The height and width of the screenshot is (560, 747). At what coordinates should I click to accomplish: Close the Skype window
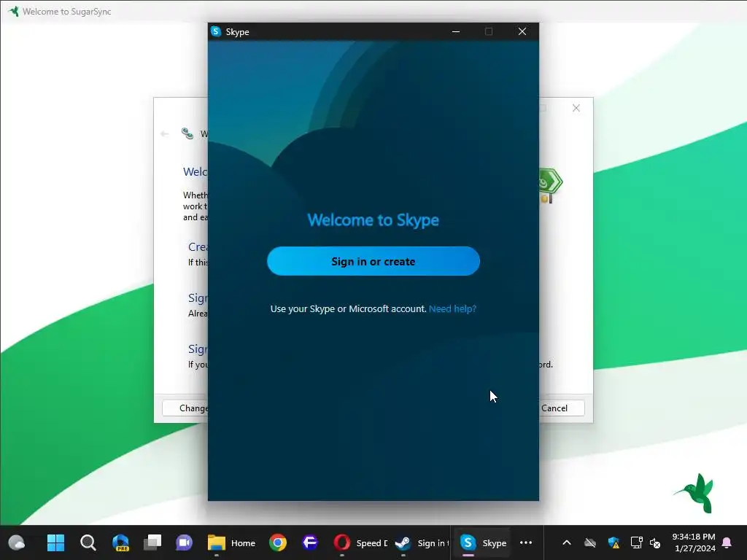pyautogui.click(x=522, y=31)
